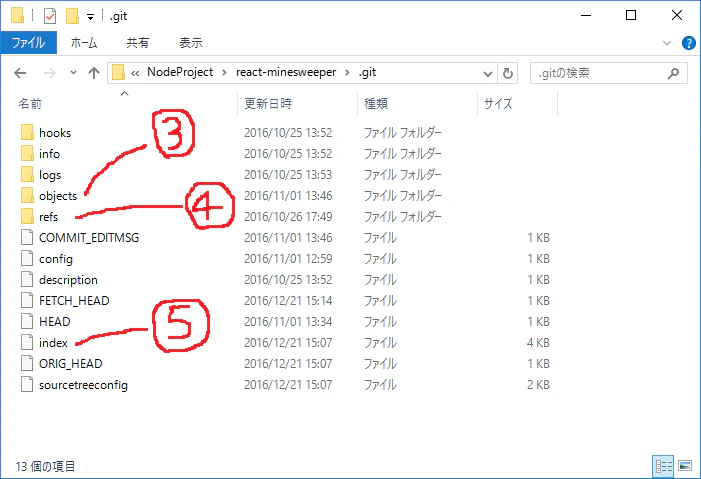Viewport: 701px width, 479px height.
Task: Click the logs folder icon
Action: click(27, 174)
